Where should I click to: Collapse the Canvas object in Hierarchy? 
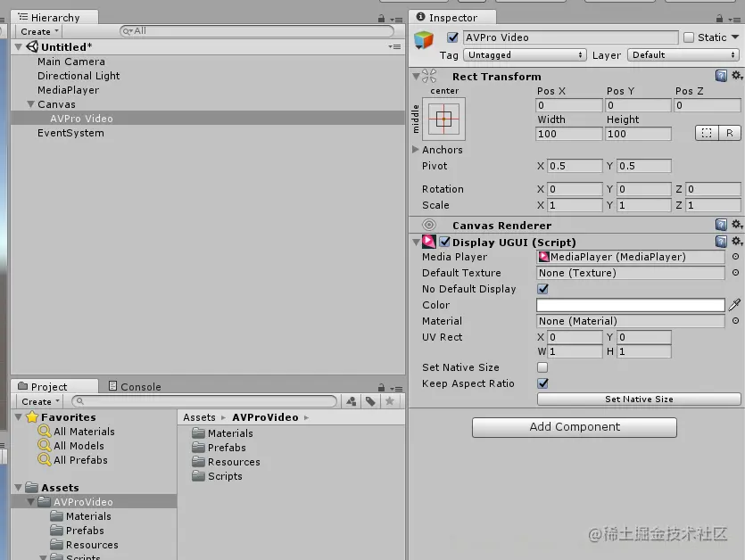[x=31, y=104]
